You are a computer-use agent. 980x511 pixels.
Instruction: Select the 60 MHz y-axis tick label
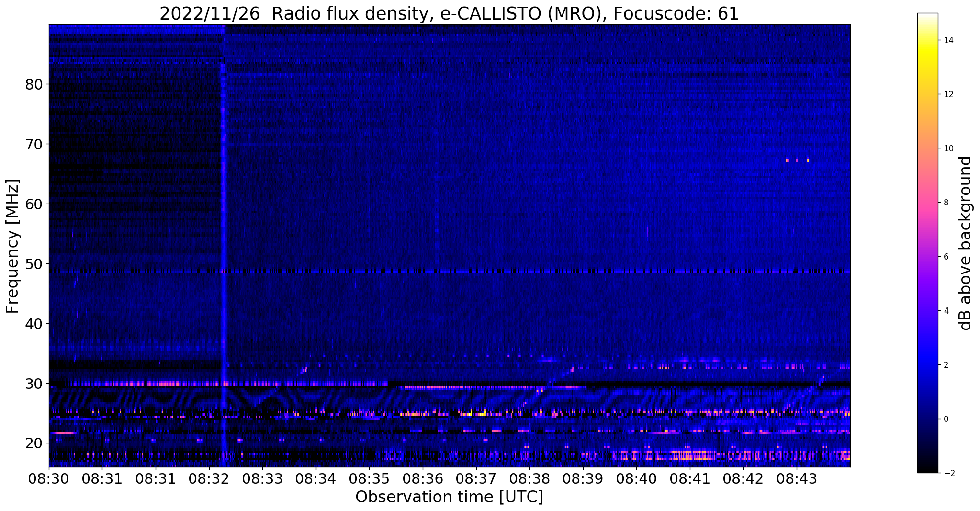(x=34, y=204)
